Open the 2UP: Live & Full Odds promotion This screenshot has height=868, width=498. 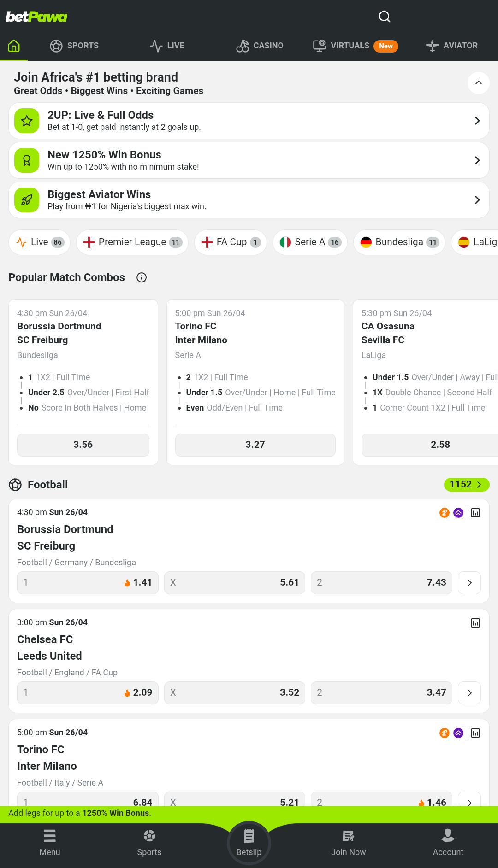249,121
